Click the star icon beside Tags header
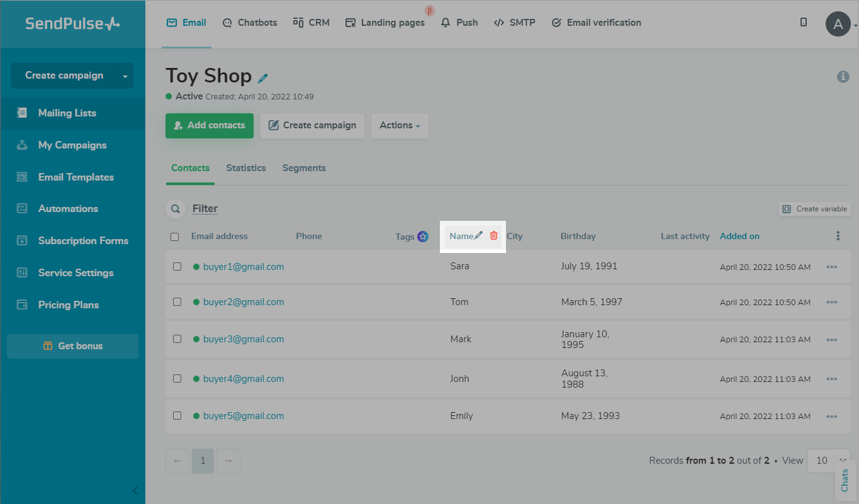The image size is (859, 504). (x=423, y=237)
